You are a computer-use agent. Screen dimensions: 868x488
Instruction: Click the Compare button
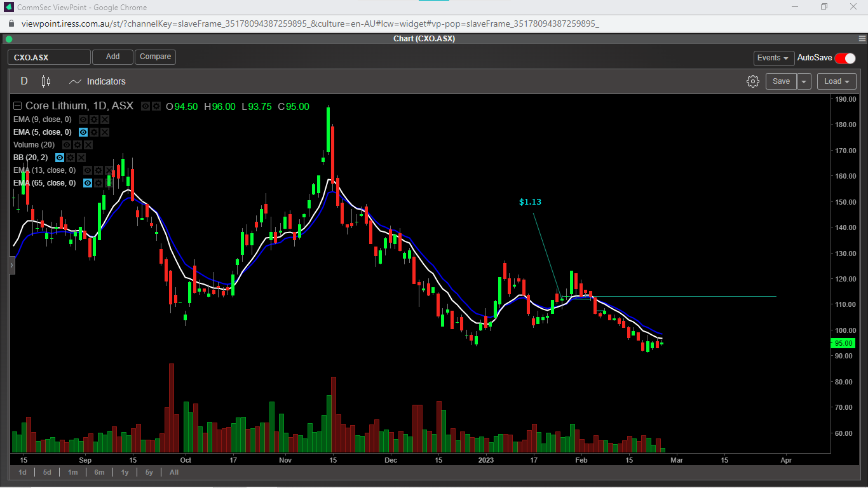155,57
